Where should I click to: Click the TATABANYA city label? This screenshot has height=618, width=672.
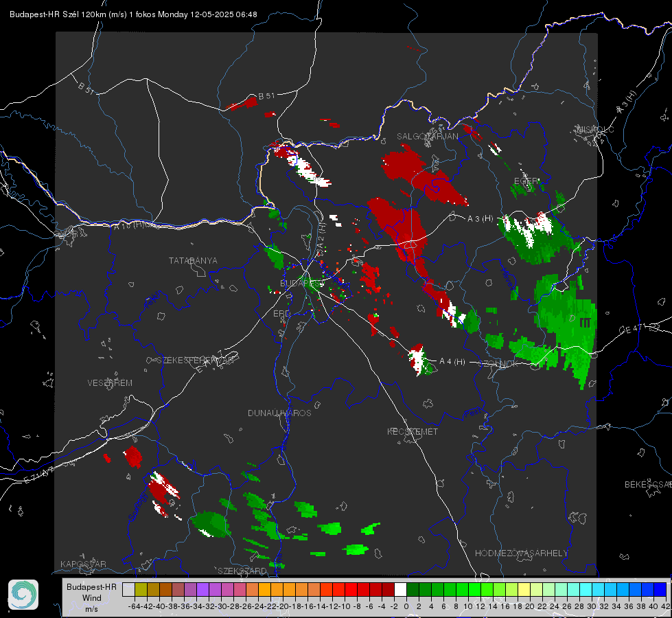(193, 261)
